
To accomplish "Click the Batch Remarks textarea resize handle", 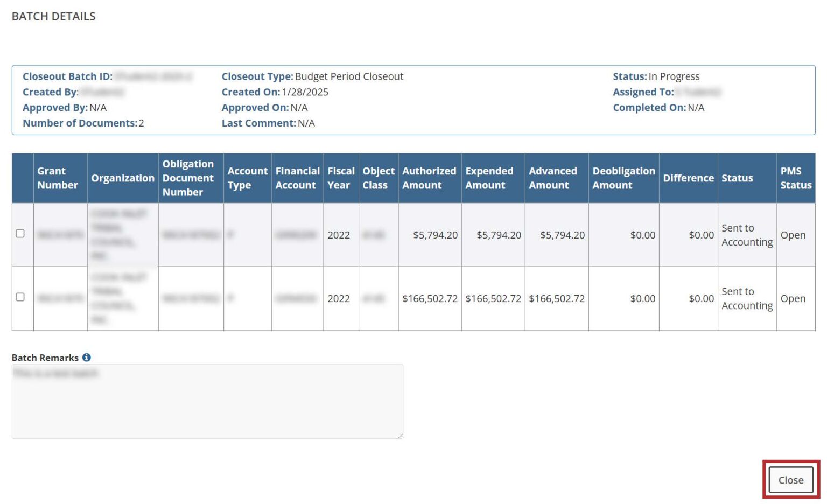I will coord(400,435).
